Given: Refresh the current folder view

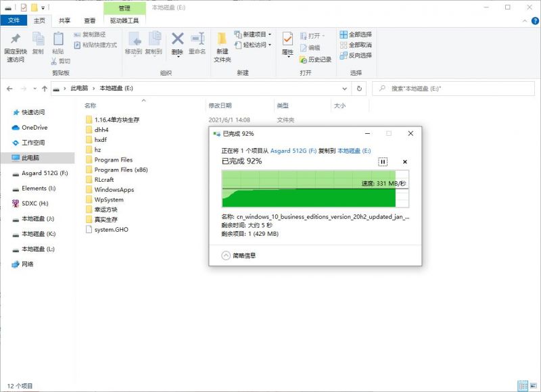Looking at the screenshot, I should coord(359,89).
